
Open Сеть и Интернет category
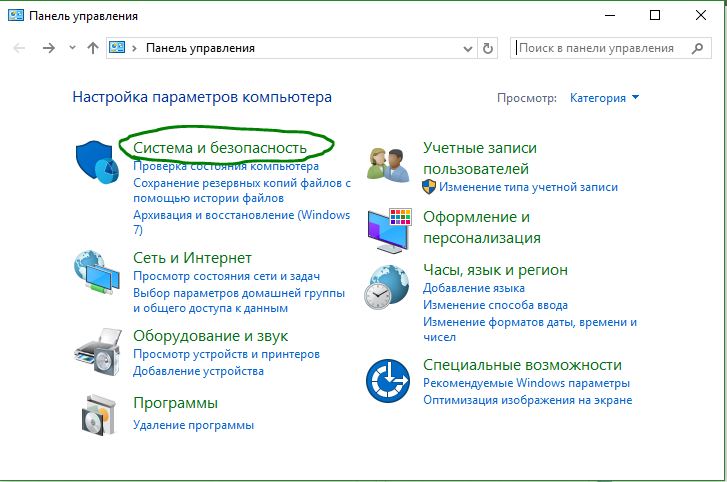(192, 258)
